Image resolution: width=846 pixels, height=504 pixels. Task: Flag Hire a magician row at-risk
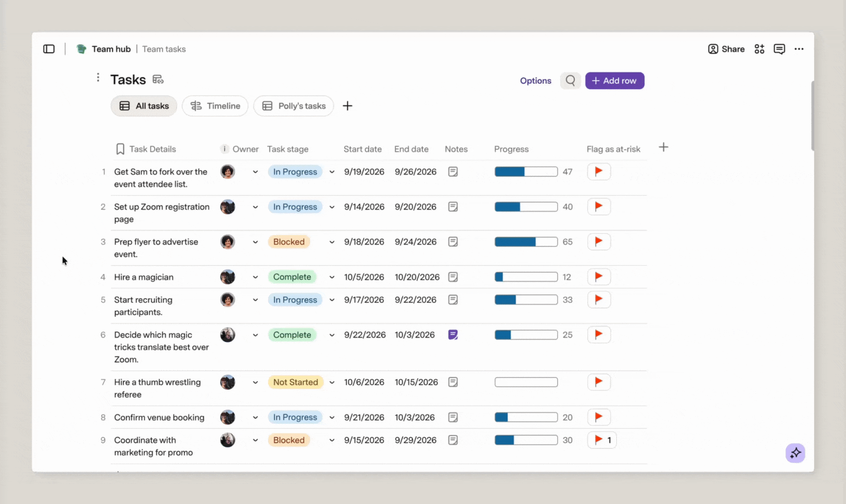click(x=599, y=277)
